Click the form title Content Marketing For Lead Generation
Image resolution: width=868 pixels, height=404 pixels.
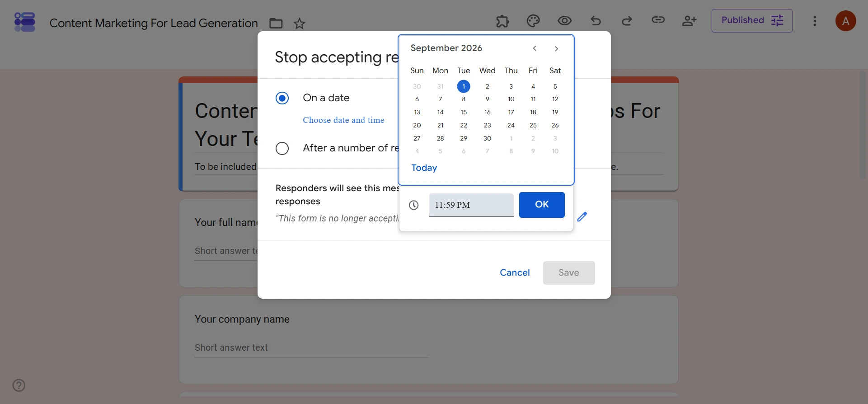click(154, 23)
